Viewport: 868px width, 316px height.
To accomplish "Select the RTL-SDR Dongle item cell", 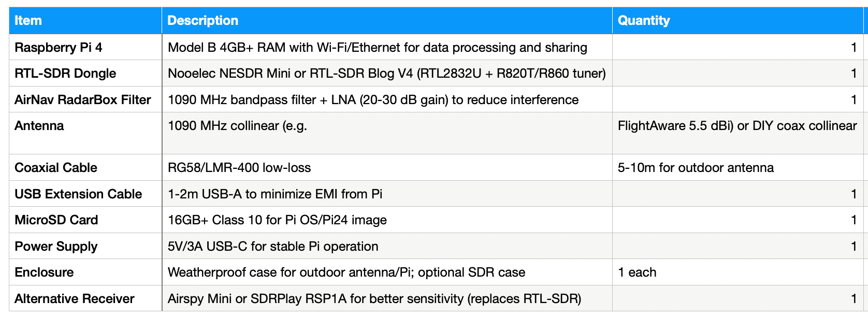I will (x=65, y=74).
